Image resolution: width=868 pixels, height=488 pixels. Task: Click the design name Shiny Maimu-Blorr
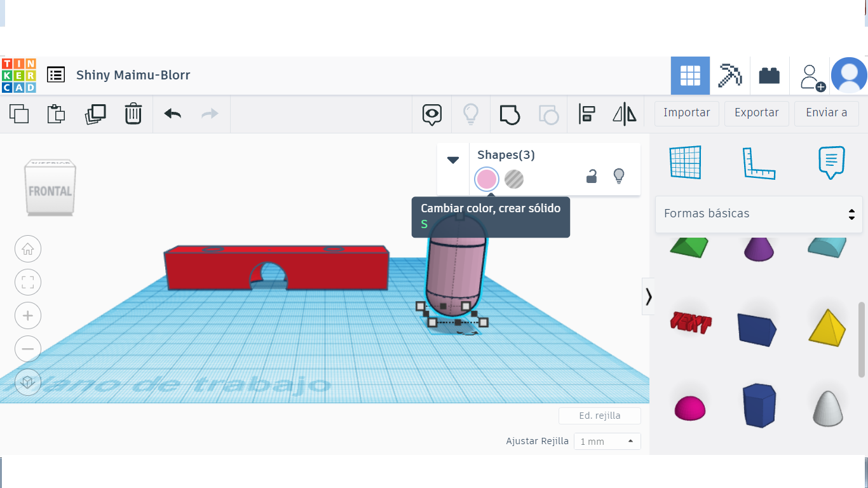coord(133,75)
